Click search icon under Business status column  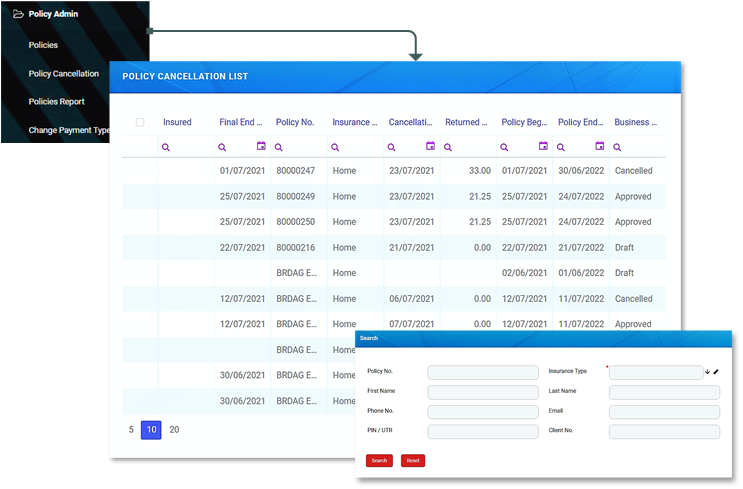pyautogui.click(x=618, y=147)
